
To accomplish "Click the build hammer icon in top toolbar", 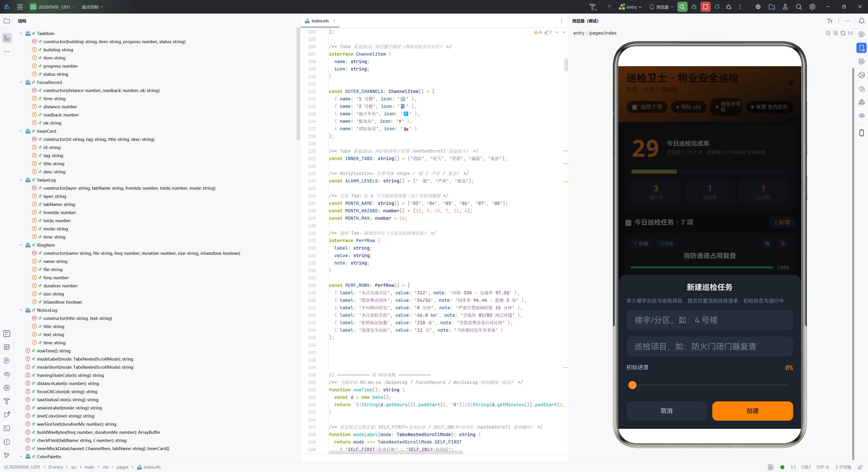I will point(593,7).
